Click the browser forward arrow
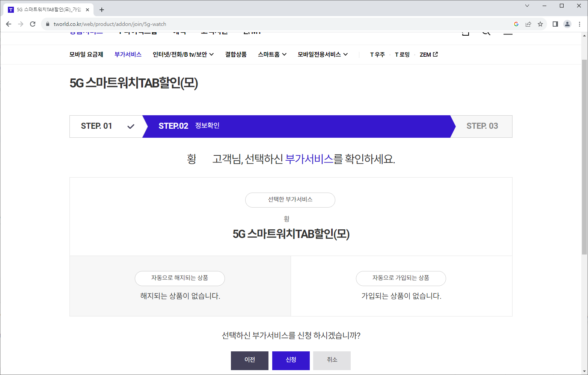 (21, 24)
